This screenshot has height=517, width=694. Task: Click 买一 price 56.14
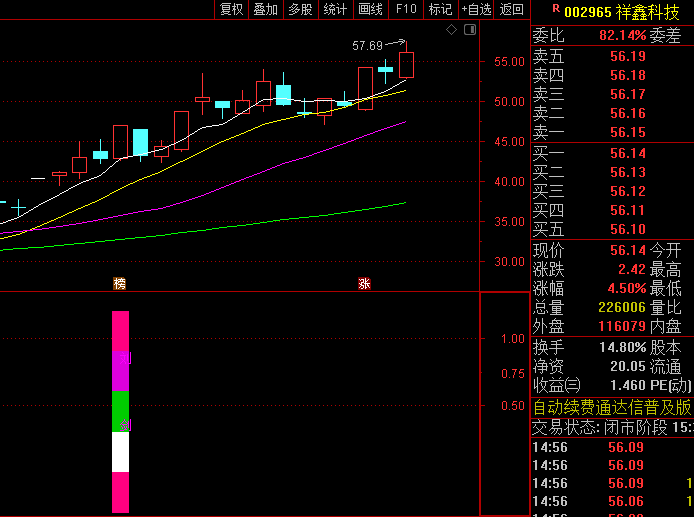[x=628, y=153]
